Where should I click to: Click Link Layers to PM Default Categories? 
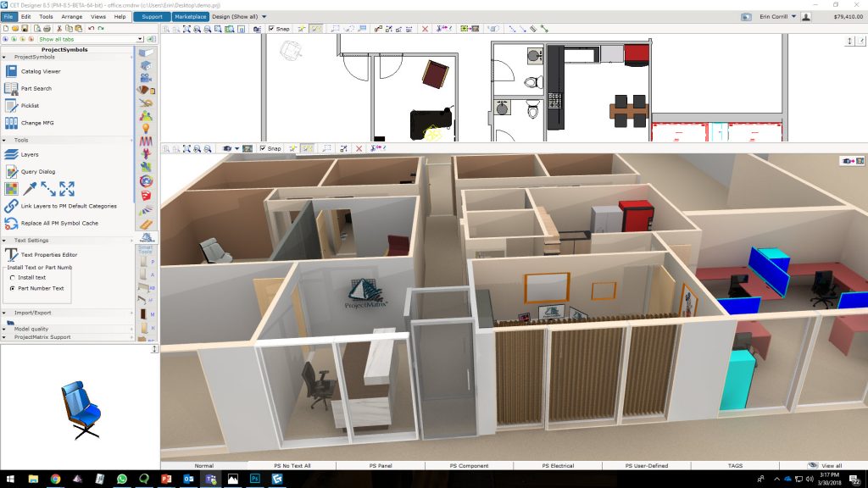69,206
